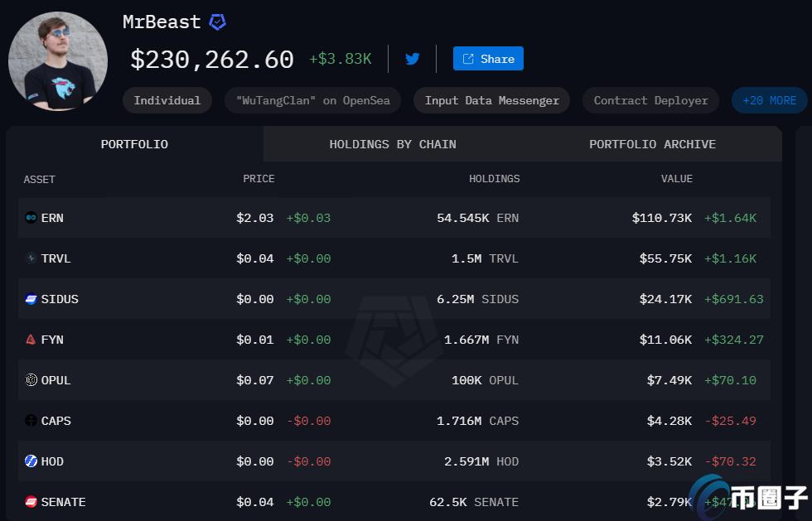This screenshot has width=812, height=521.
Task: Click the ERN token icon
Action: (31, 218)
